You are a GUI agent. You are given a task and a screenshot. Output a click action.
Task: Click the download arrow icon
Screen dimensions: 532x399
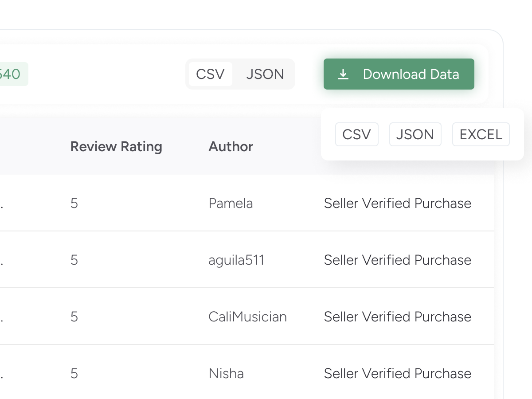[x=343, y=74]
